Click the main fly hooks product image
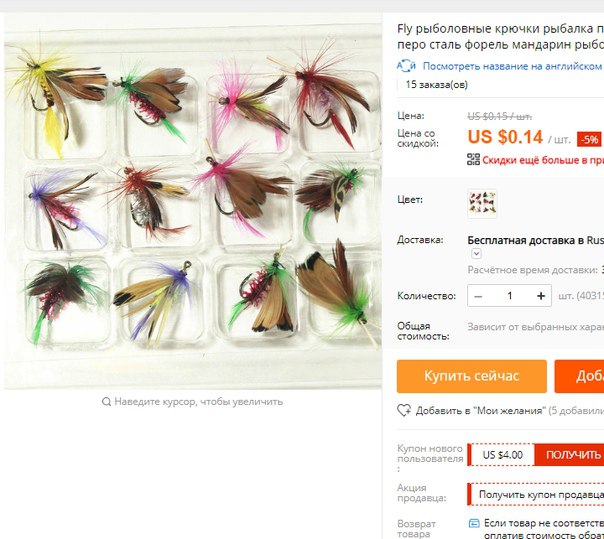Image resolution: width=604 pixels, height=539 pixels. coord(193,201)
